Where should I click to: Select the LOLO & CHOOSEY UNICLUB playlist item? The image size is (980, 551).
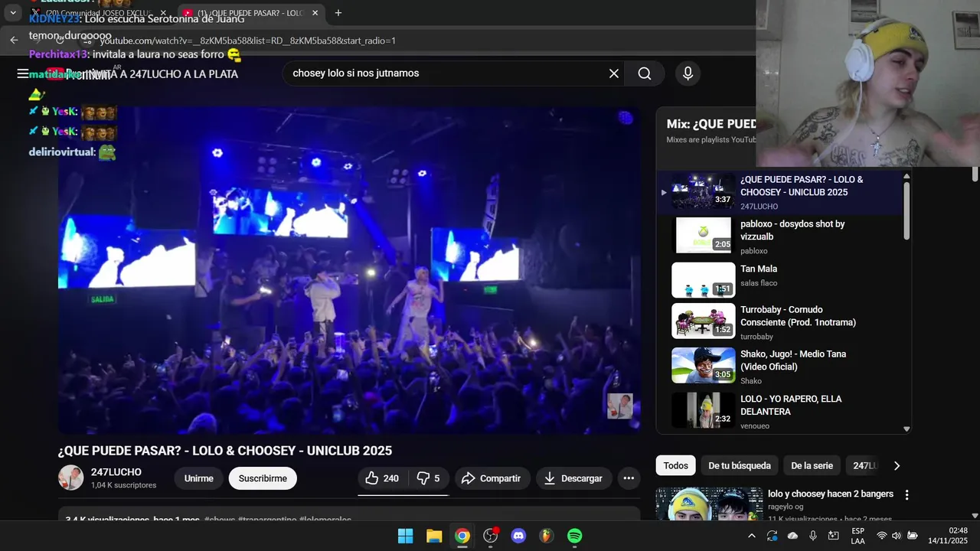(x=779, y=192)
